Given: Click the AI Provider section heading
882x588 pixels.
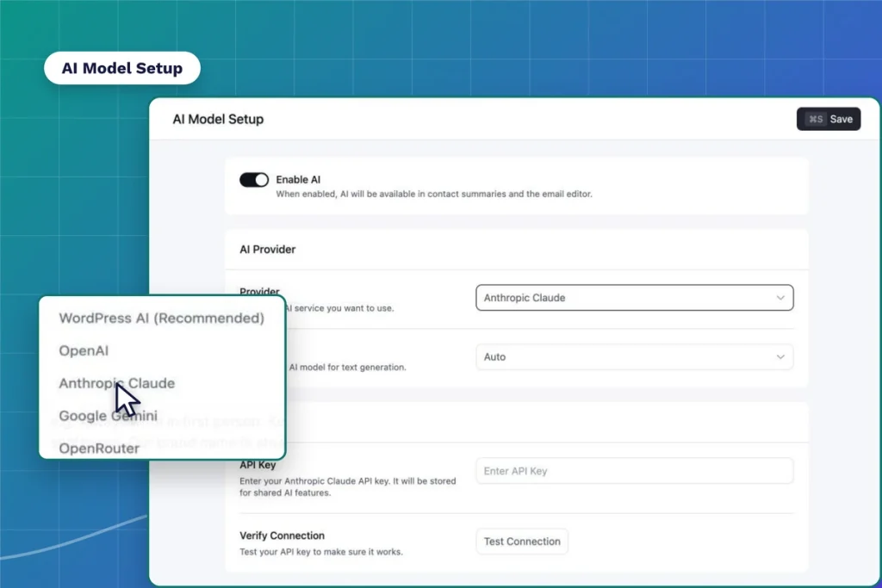Looking at the screenshot, I should pyautogui.click(x=267, y=250).
